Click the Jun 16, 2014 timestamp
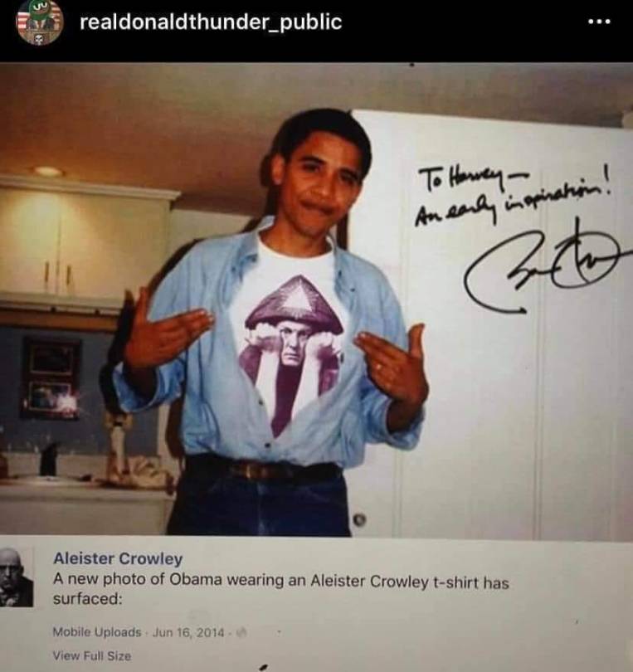 (x=188, y=632)
